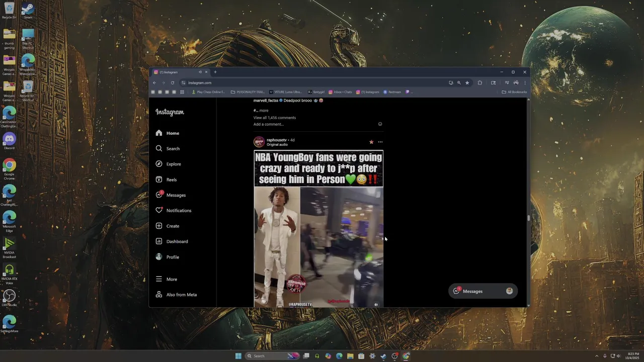Expand caption with more link
Viewport: 644px width, 362px height.
264,111
